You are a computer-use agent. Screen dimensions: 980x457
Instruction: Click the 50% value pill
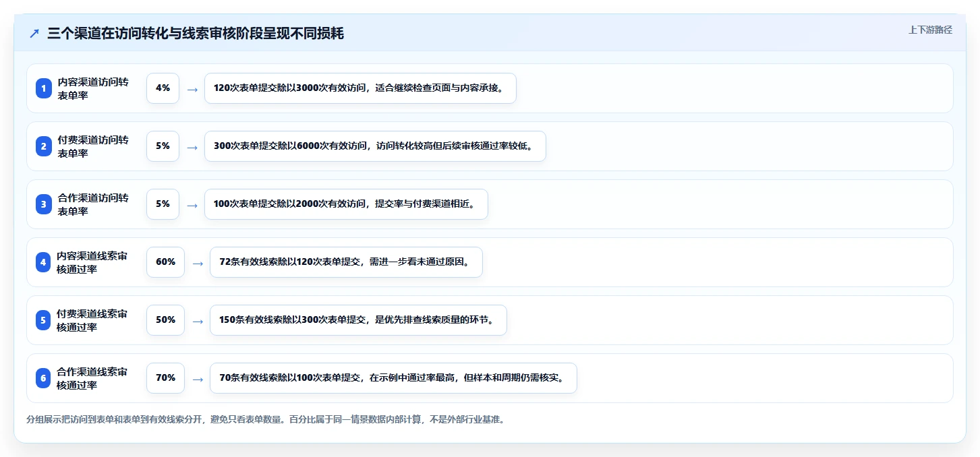tap(165, 320)
